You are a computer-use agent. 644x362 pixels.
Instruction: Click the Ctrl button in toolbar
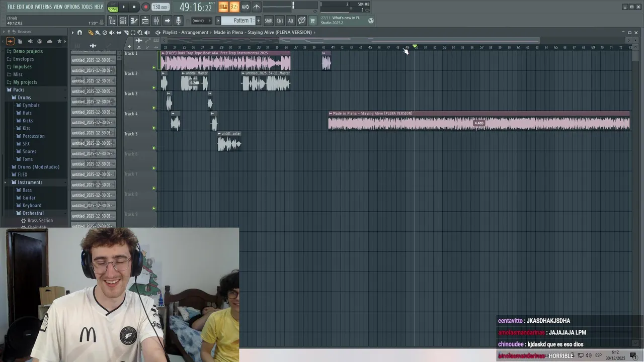(280, 21)
